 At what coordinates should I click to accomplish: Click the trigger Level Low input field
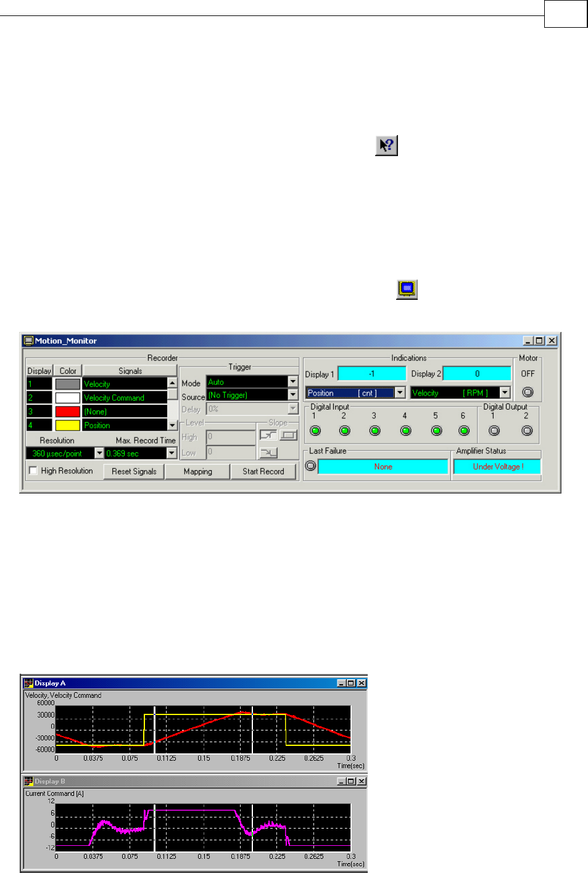tap(231, 452)
